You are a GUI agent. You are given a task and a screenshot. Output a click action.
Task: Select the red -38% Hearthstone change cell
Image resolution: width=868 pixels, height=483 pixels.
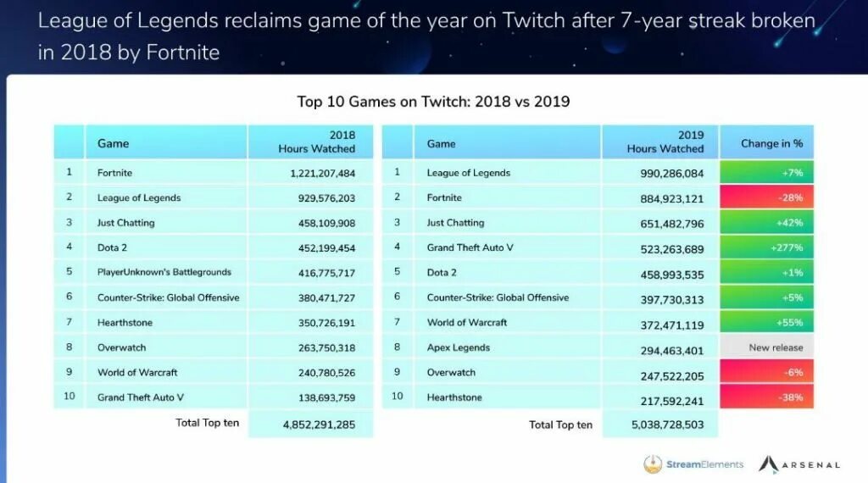point(766,397)
